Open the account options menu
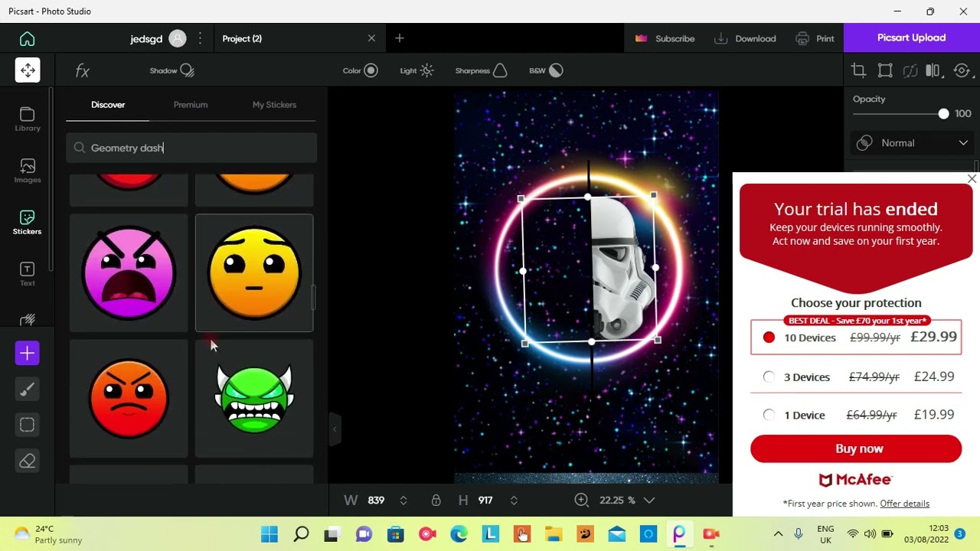This screenshot has height=551, width=980. coord(201,38)
